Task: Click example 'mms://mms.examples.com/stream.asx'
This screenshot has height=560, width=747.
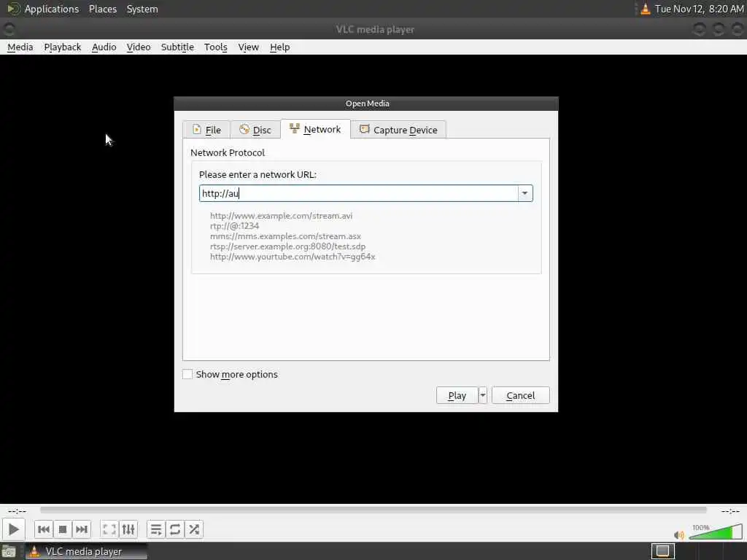Action: click(x=285, y=236)
